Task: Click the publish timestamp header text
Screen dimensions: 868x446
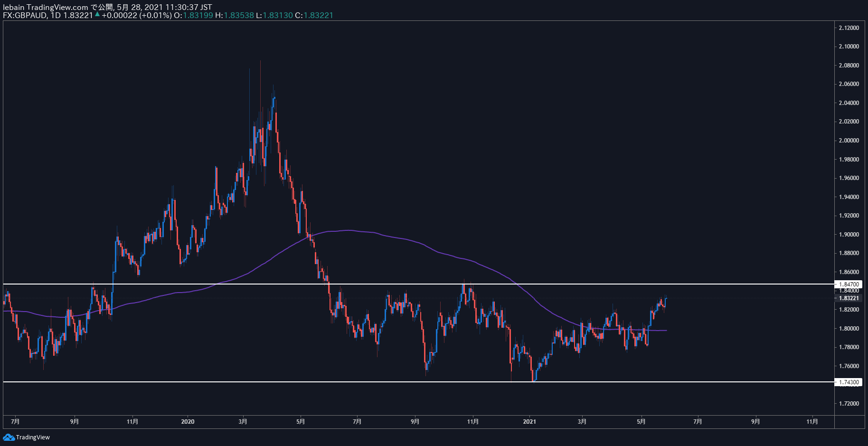Action: [x=107, y=7]
